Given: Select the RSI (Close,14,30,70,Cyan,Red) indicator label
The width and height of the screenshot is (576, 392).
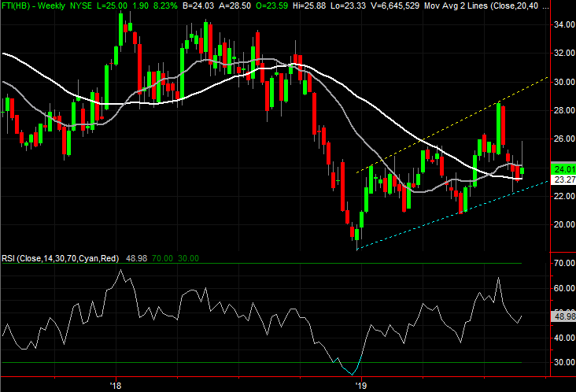Looking at the screenshot, I should click(61, 258).
